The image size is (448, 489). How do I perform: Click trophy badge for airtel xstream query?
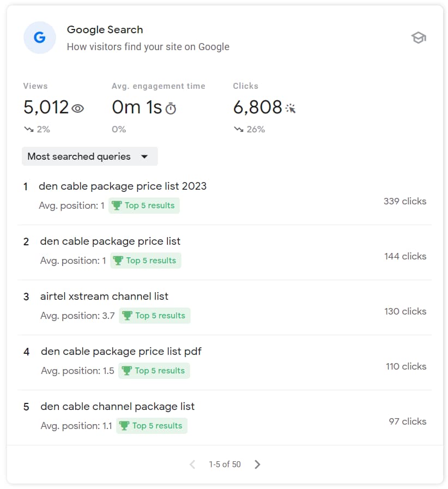click(x=128, y=316)
